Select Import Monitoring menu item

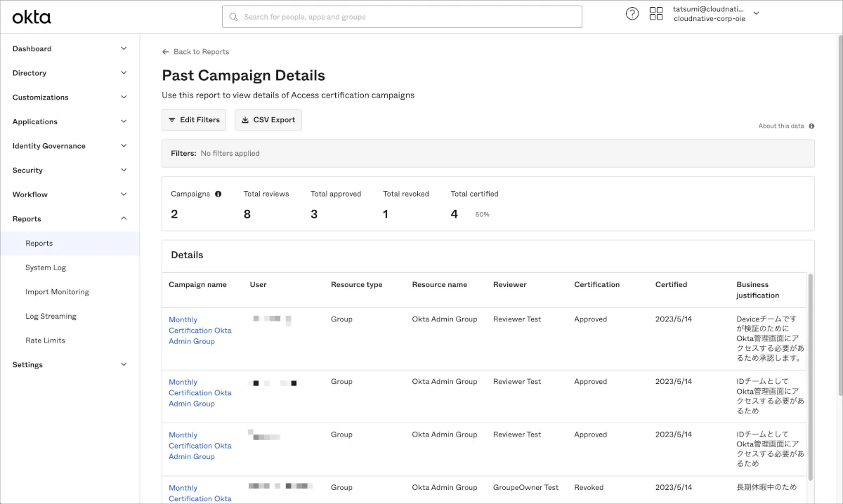point(57,292)
